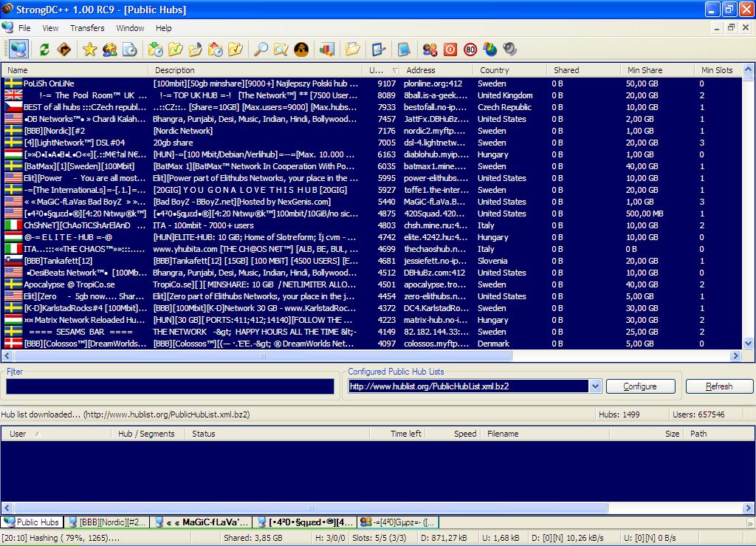This screenshot has height=546, width=756.
Task: Select the PoLiSh OnLiNe hub row
Action: [371, 83]
